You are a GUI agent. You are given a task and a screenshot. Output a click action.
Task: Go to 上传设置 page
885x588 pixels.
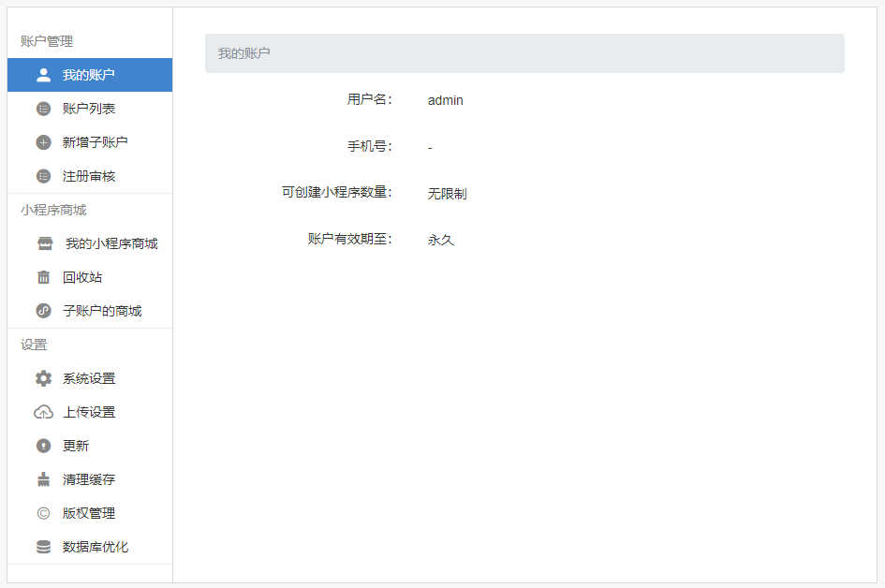coord(90,413)
